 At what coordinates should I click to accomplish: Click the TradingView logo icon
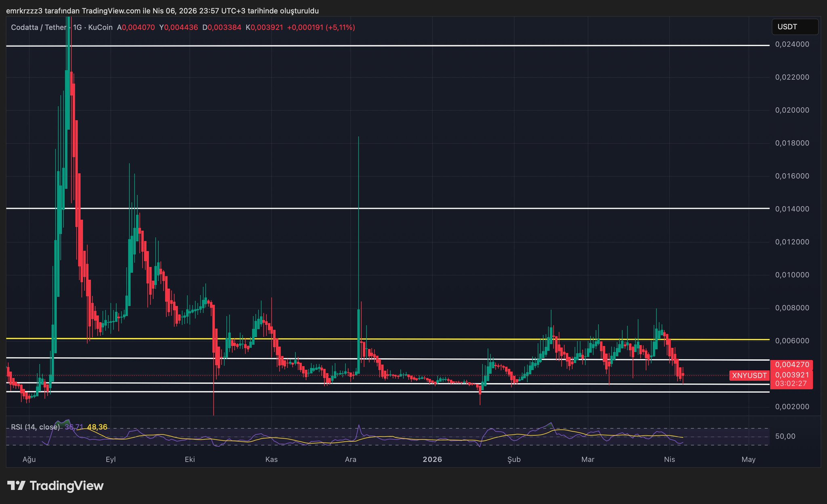(x=16, y=485)
